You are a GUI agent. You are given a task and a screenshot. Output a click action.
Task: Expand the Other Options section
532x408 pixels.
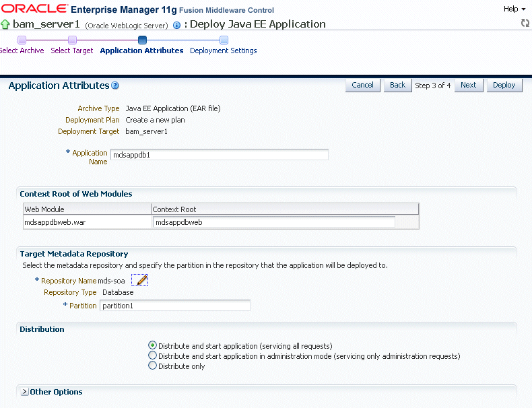click(x=24, y=392)
